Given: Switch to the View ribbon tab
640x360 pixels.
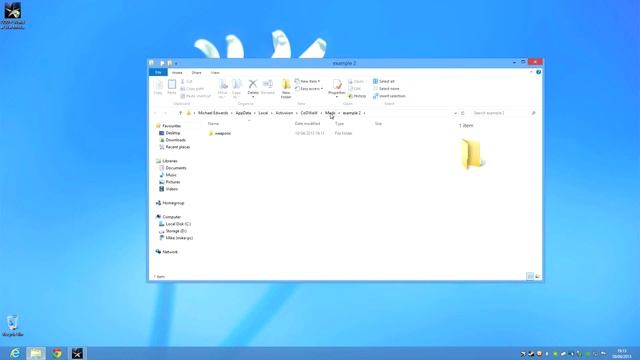Looking at the screenshot, I should click(215, 73).
